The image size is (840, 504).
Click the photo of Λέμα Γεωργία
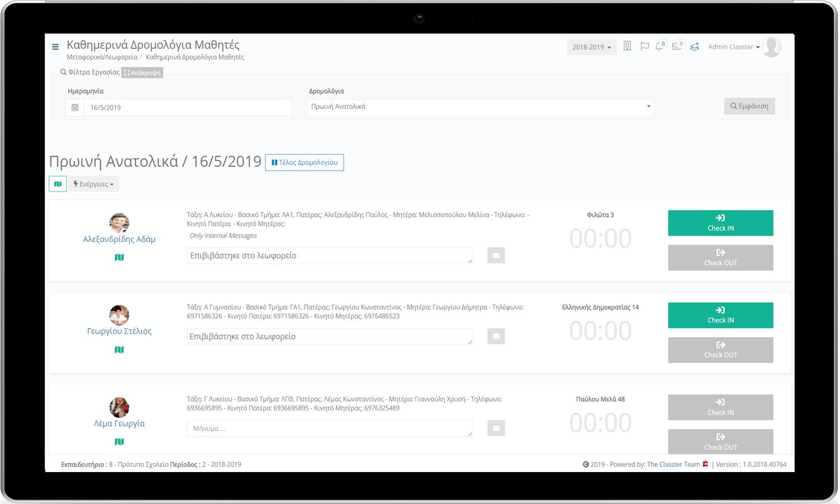[119, 407]
